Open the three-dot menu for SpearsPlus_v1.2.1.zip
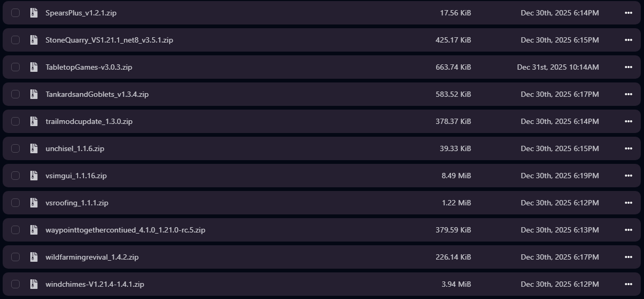 coord(629,13)
